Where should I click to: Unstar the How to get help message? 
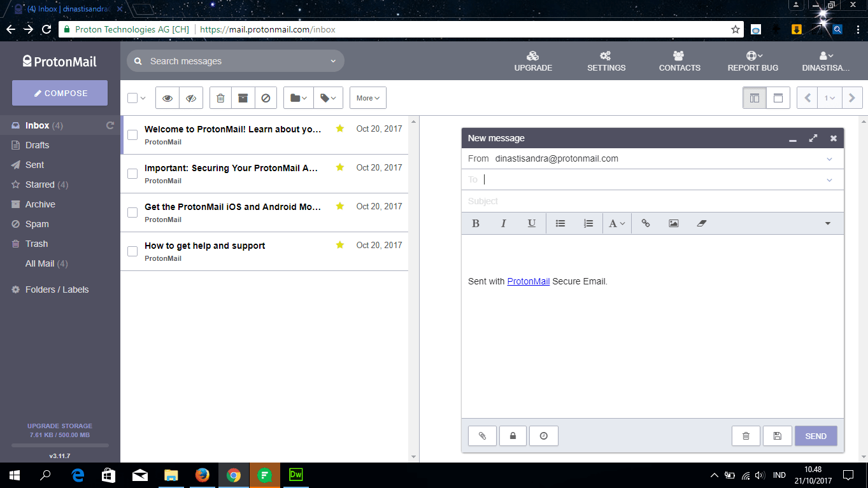340,245
